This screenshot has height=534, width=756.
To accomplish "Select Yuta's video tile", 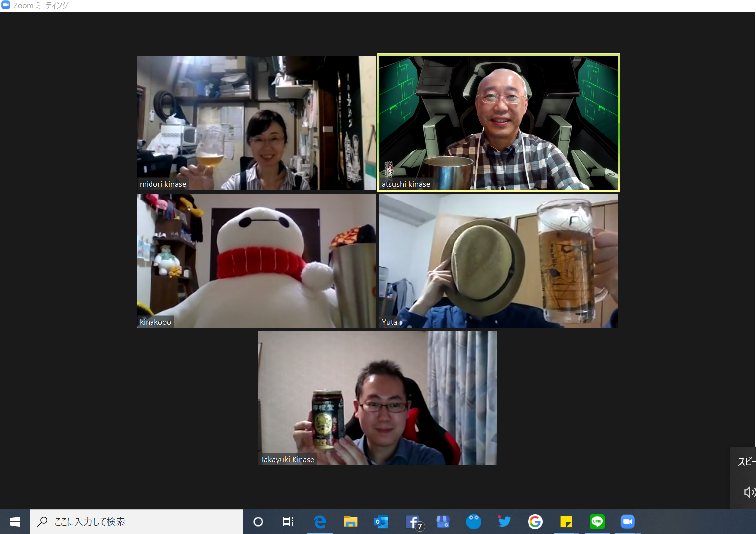I will point(498,260).
